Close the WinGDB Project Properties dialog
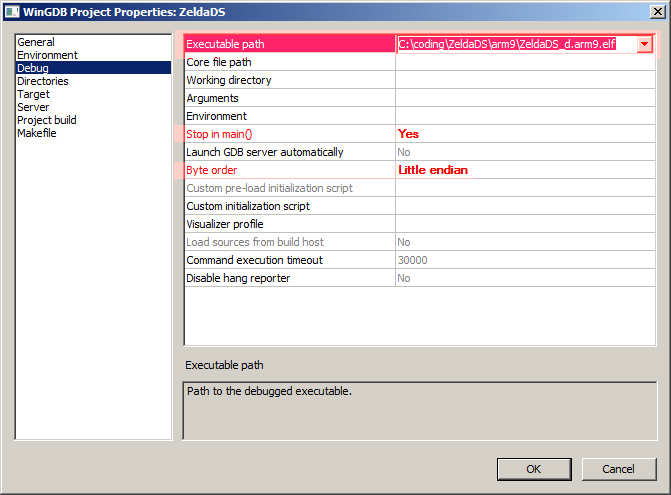671x495 pixels. tap(657, 12)
